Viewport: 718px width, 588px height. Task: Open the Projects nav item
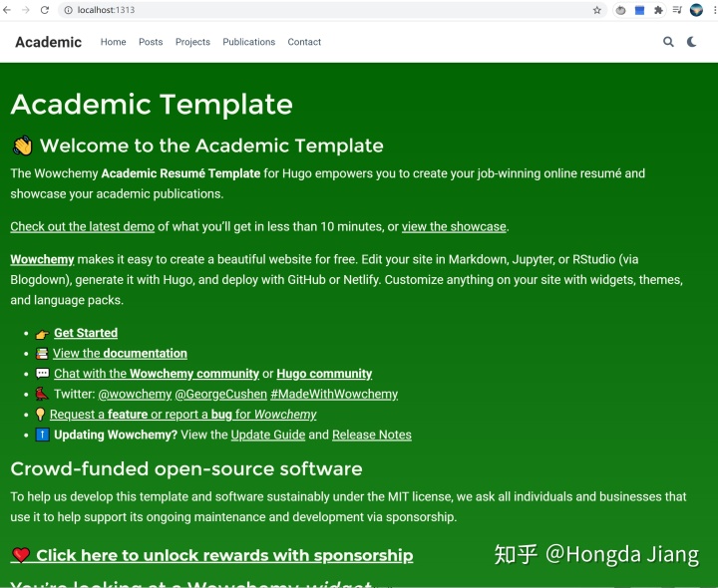tap(192, 42)
